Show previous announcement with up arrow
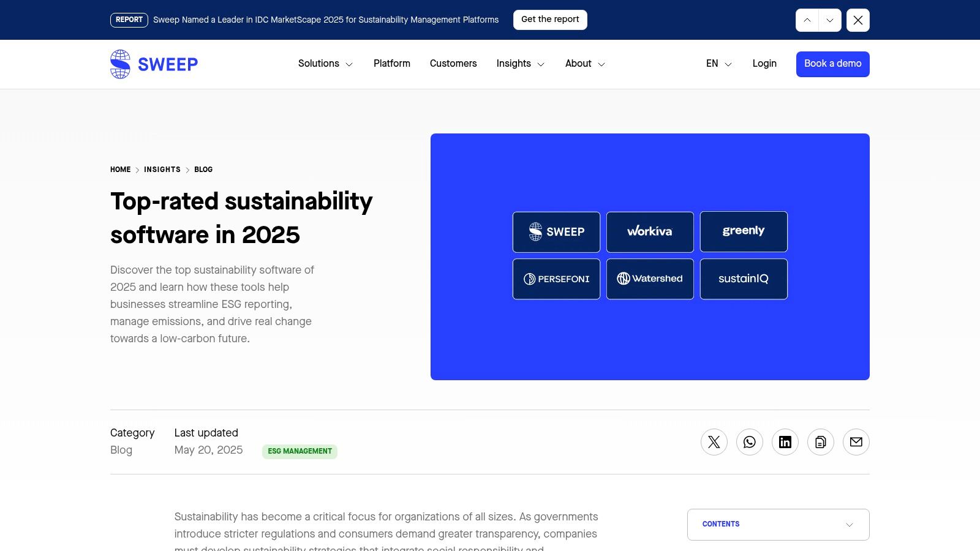 (807, 20)
